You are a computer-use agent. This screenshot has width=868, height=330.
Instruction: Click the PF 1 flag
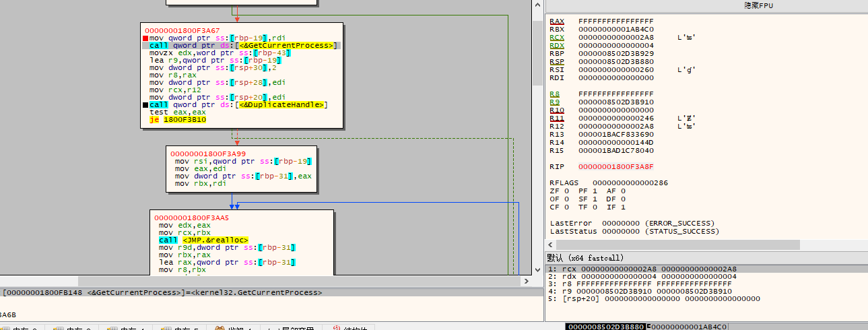click(x=588, y=191)
